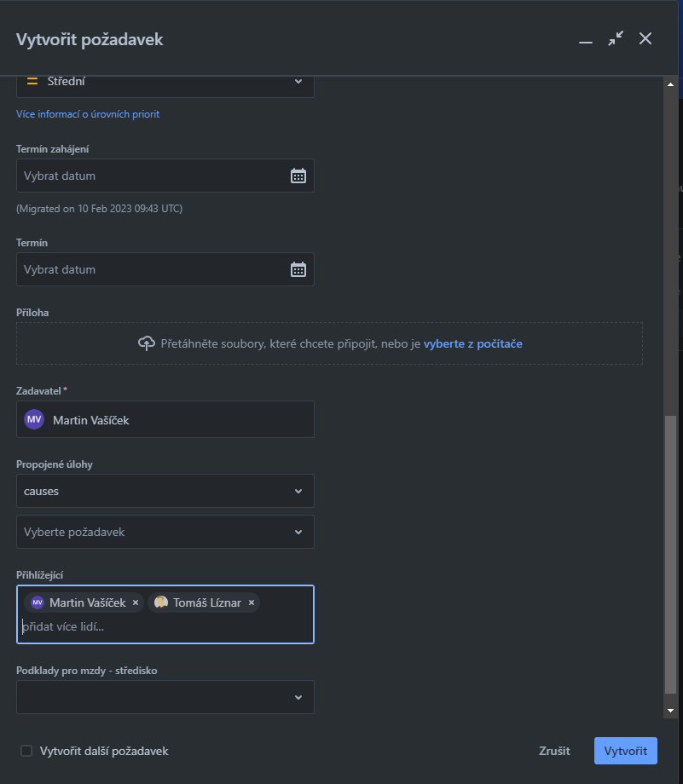Viewport: 683px width, 784px height.
Task: Click the scrollbar up arrow
Action: tap(670, 84)
